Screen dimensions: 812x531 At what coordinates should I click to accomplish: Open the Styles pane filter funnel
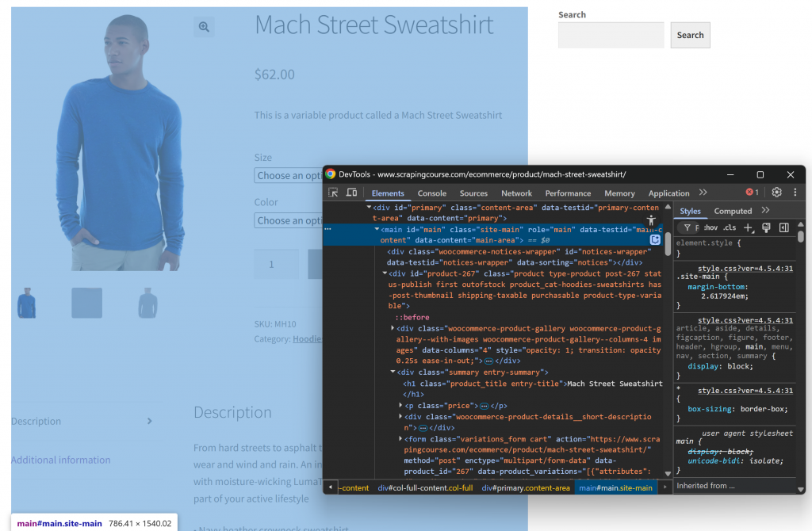point(687,227)
